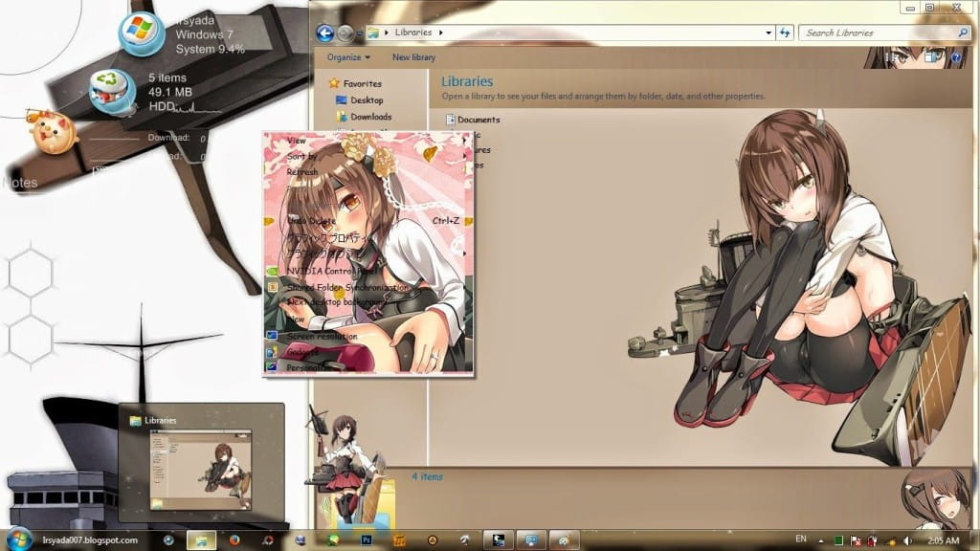Open the Downloads folder in the sidebar
The height and width of the screenshot is (551, 980).
(x=375, y=116)
